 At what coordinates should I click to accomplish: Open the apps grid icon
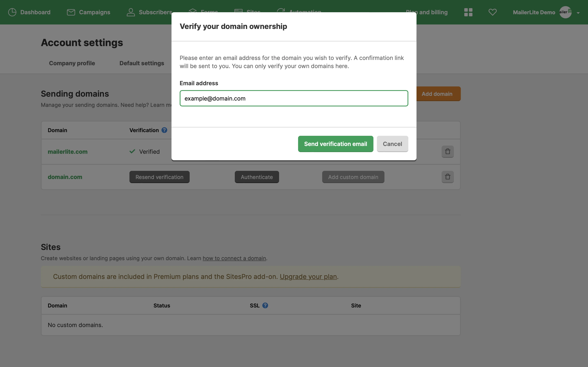[468, 12]
